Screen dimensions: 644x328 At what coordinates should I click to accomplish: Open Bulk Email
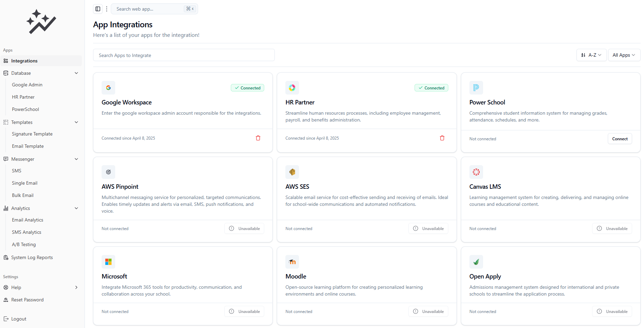(23, 195)
